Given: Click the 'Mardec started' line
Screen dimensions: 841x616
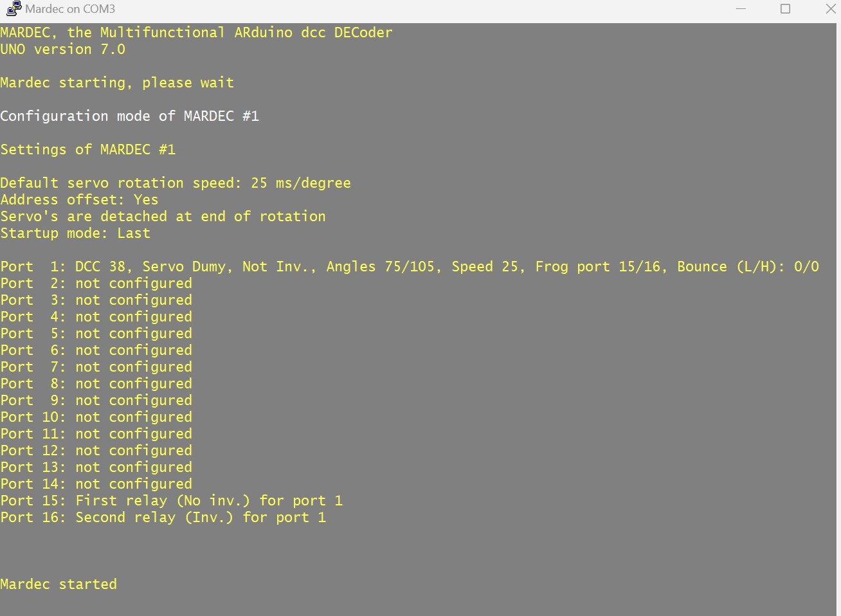Looking at the screenshot, I should [x=59, y=584].
